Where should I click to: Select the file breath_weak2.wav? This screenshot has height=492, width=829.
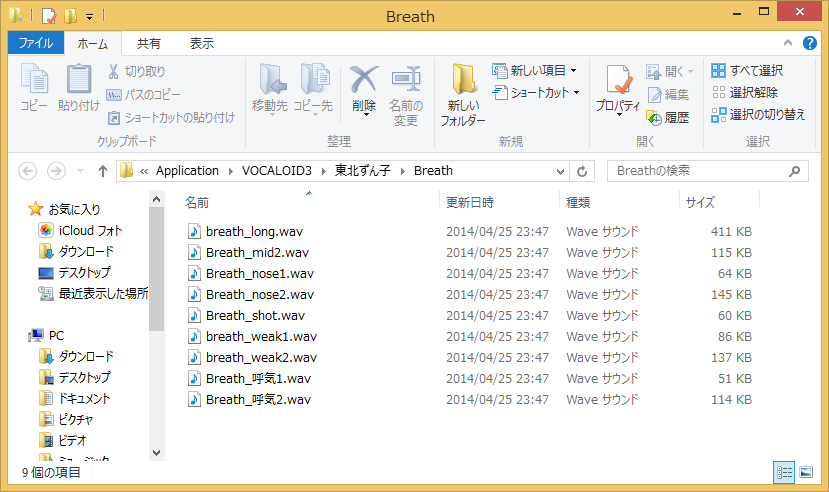point(252,358)
